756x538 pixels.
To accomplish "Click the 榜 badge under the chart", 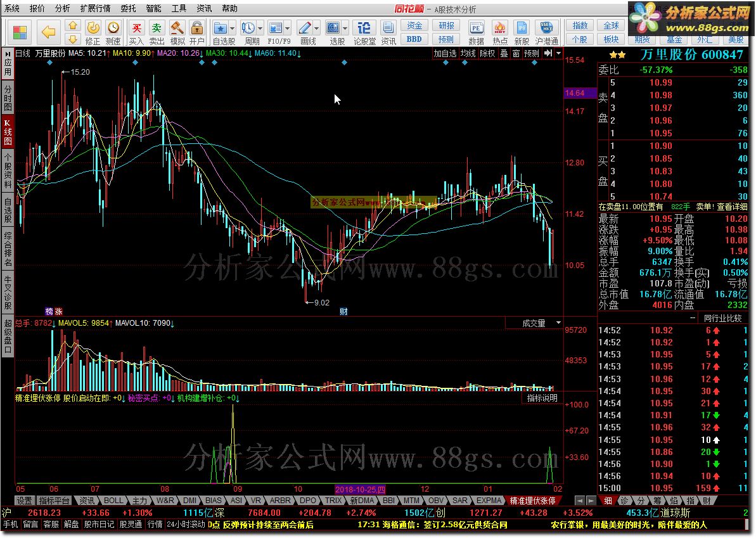I will coord(49,312).
